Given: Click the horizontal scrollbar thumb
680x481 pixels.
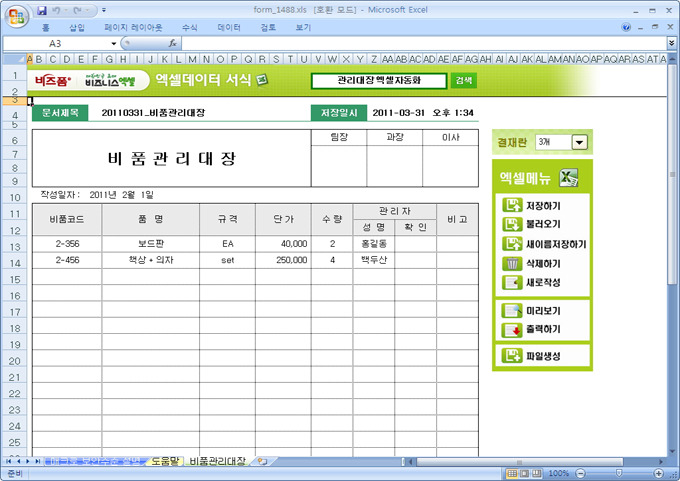Looking at the screenshot, I should pos(520,462).
